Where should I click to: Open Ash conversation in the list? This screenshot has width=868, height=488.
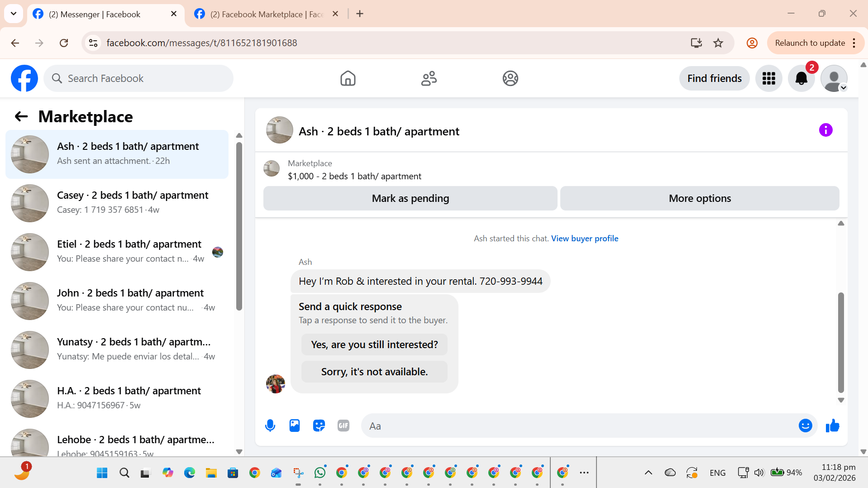click(x=117, y=154)
